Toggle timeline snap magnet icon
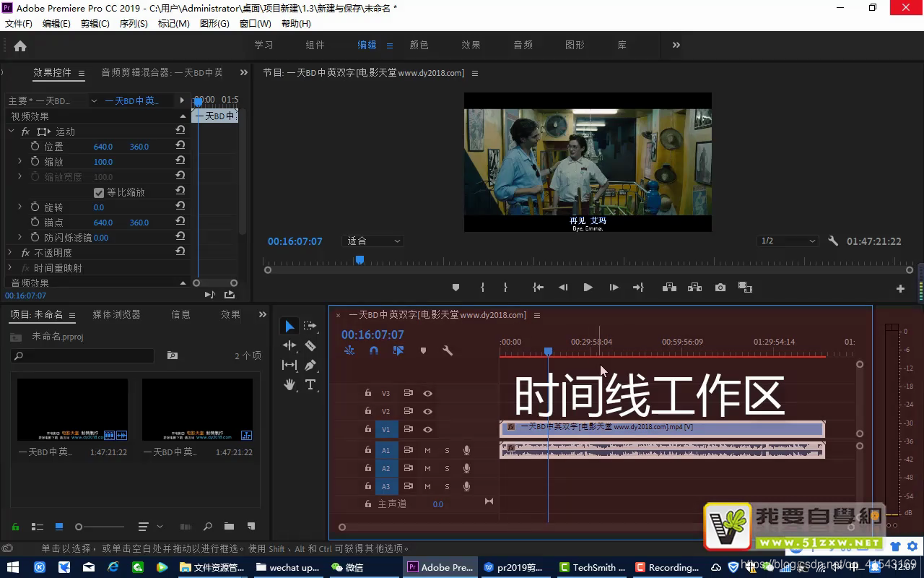This screenshot has width=924, height=578. (374, 350)
